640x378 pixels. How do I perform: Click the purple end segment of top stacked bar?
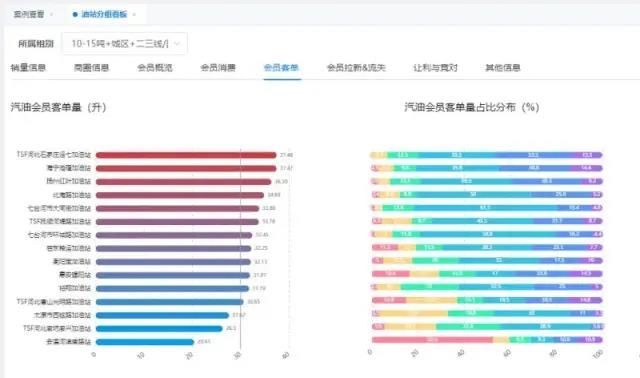[587, 155]
